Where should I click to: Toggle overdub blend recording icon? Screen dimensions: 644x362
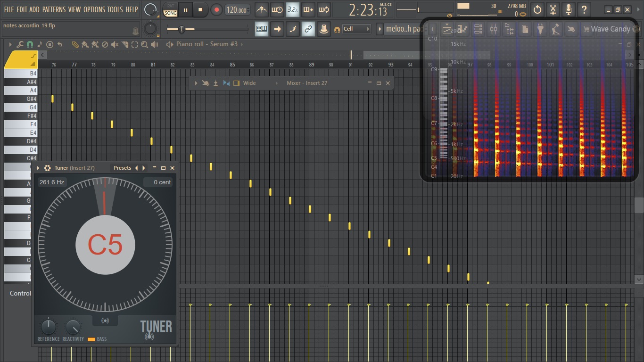308,9
